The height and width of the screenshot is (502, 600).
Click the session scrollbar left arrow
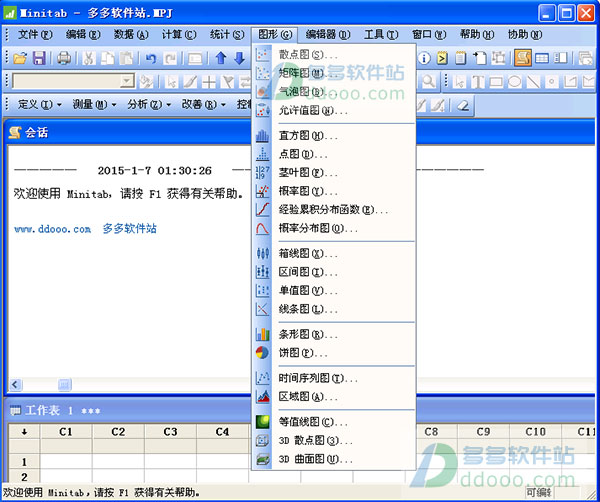16,384
